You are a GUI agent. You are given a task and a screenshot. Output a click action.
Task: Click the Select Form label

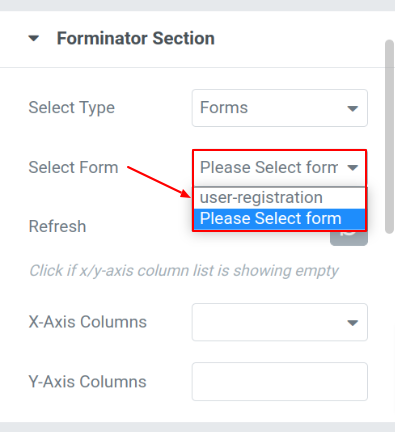(x=73, y=167)
